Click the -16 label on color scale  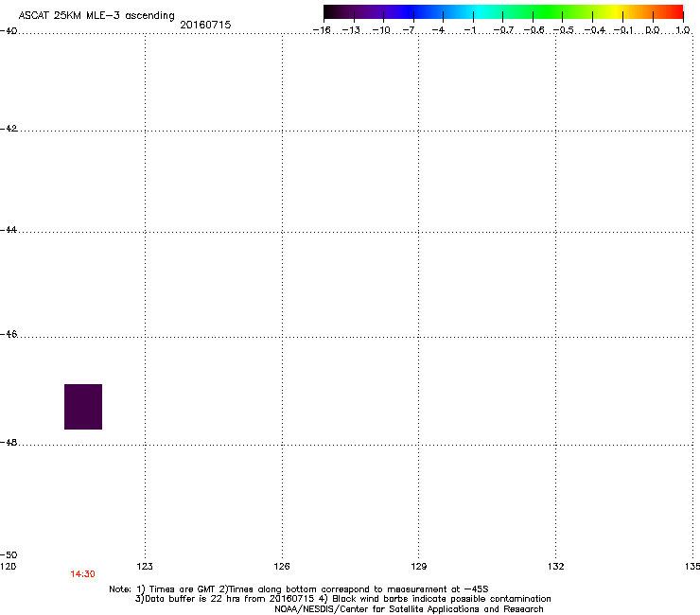pyautogui.click(x=322, y=30)
